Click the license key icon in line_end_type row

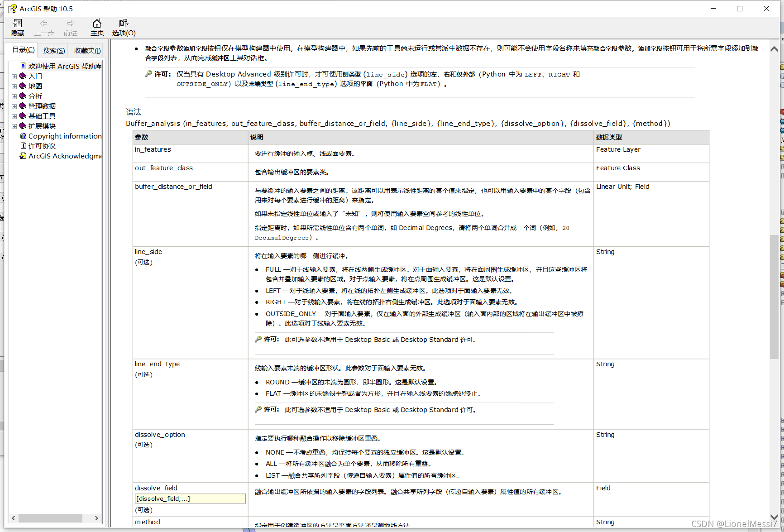click(x=258, y=409)
